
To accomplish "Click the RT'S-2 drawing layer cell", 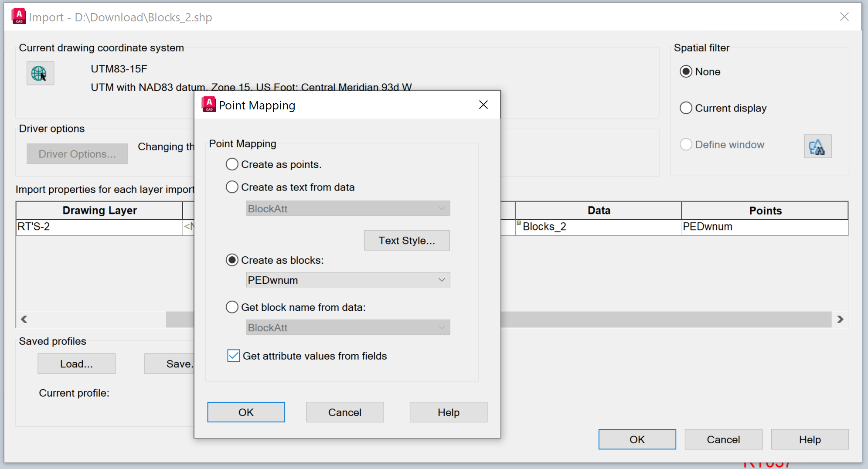I will click(x=99, y=227).
